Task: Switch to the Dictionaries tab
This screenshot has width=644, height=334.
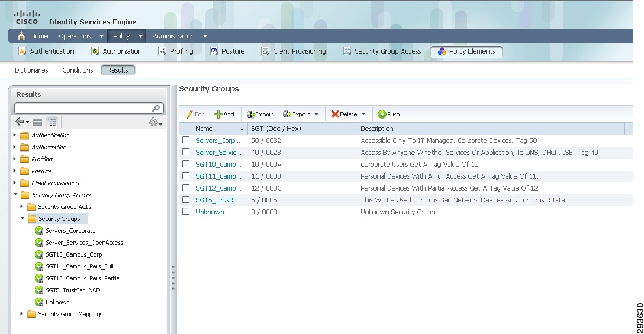Action: click(31, 70)
